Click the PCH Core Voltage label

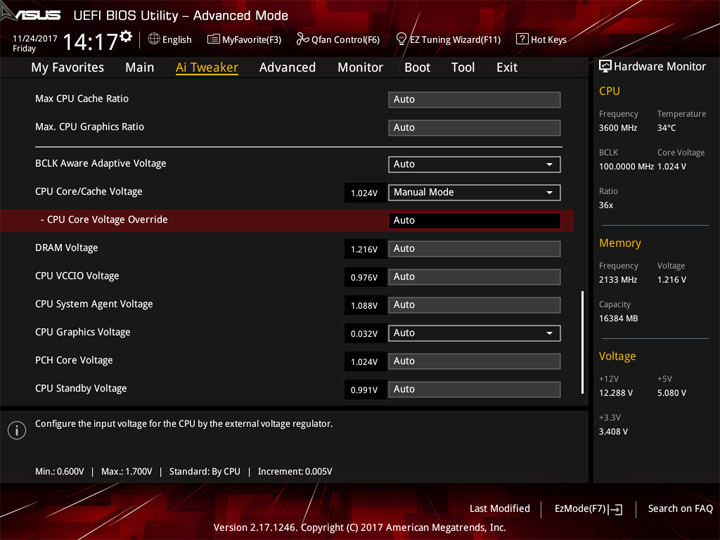click(x=74, y=360)
